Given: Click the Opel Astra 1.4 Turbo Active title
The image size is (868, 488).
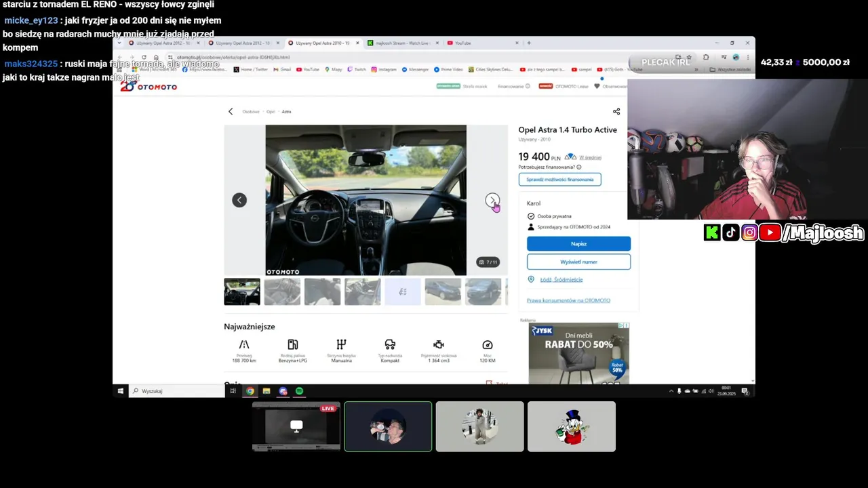Looking at the screenshot, I should click(x=568, y=129).
